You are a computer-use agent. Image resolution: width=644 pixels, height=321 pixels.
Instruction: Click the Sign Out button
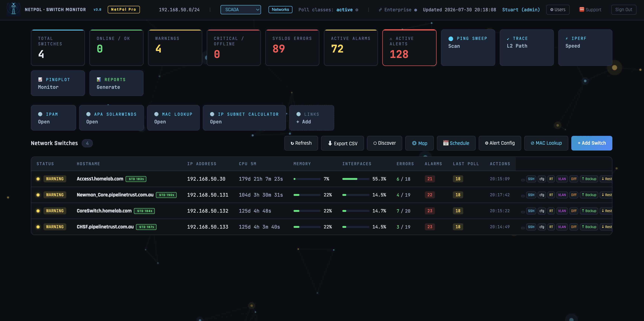(x=623, y=10)
